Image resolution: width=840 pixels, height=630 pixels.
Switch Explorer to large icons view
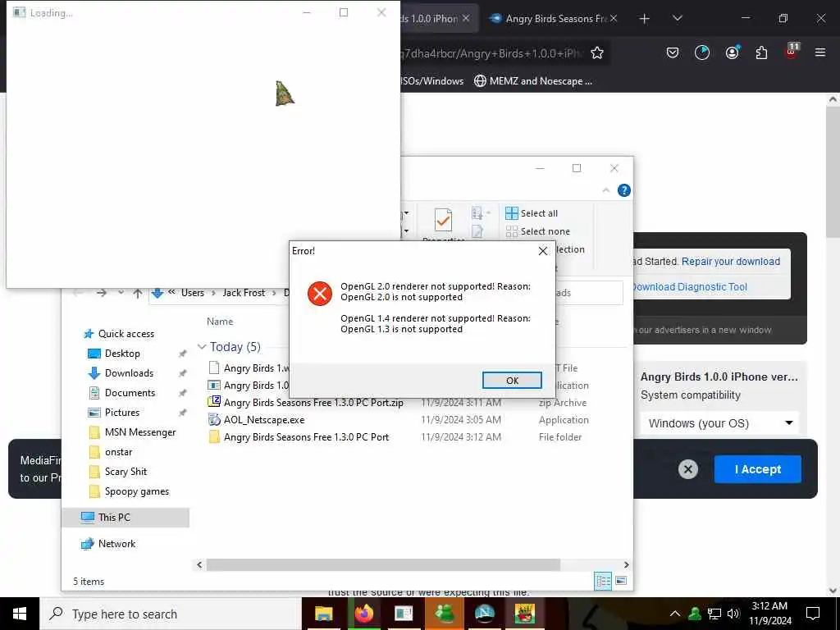(x=621, y=581)
